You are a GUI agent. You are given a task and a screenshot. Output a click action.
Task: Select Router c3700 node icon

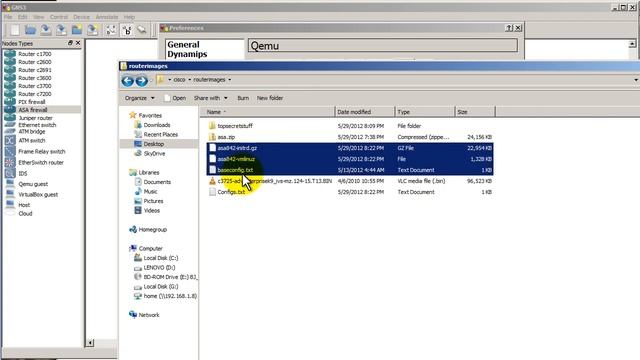(10, 86)
